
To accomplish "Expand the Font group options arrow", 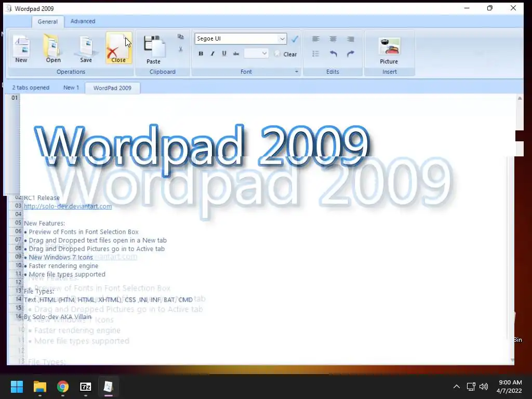I will (x=297, y=72).
